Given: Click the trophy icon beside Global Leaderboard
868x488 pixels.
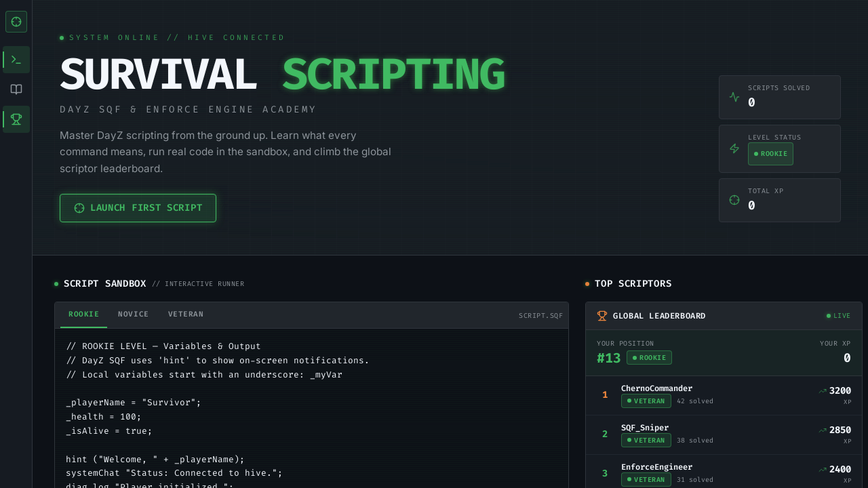Looking at the screenshot, I should click(x=602, y=316).
